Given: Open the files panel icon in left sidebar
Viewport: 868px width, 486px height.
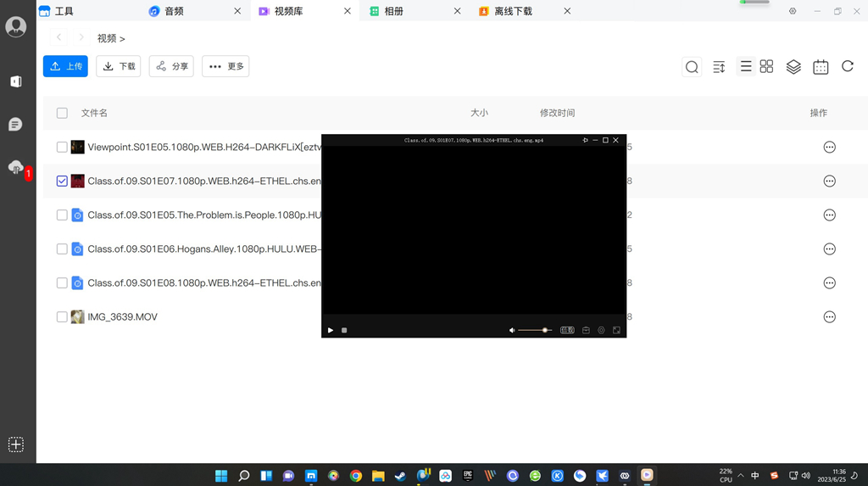Looking at the screenshot, I should pos(15,81).
